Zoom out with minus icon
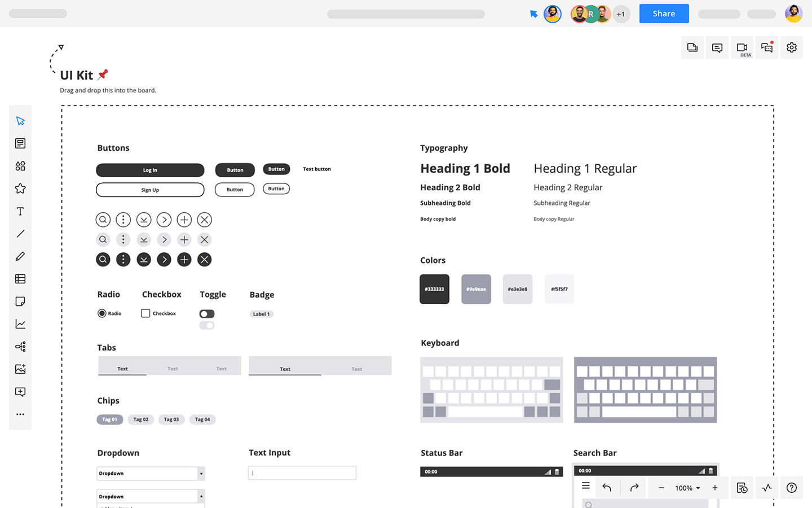 (x=661, y=488)
